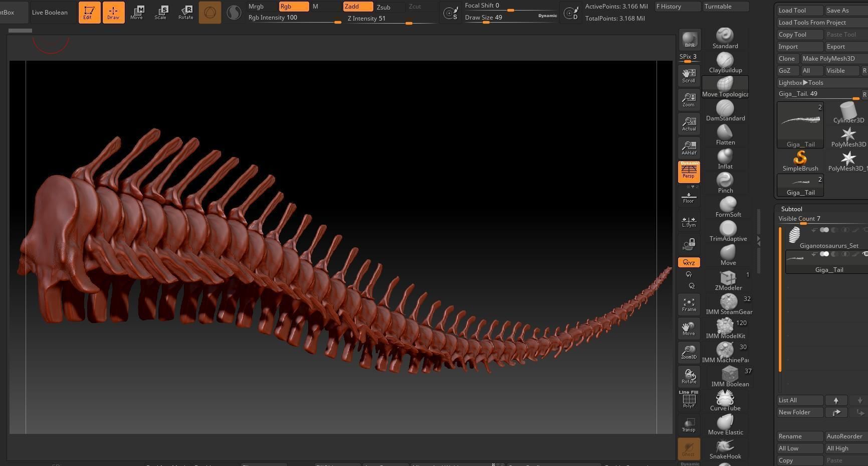Toggle eye visibility on Giga__Tail subtool
Viewport: 868px width, 466px height.
(x=865, y=254)
